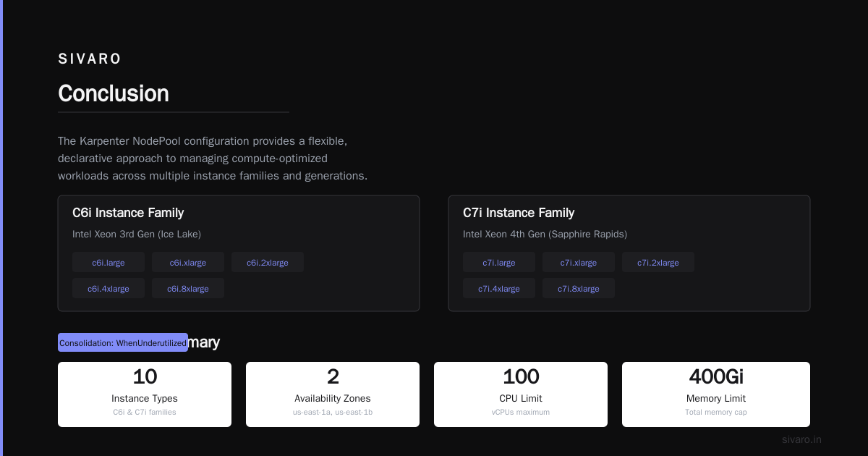Viewport: 868px width, 456px height.
Task: Click the Availability Zones label
Action: [333, 399]
